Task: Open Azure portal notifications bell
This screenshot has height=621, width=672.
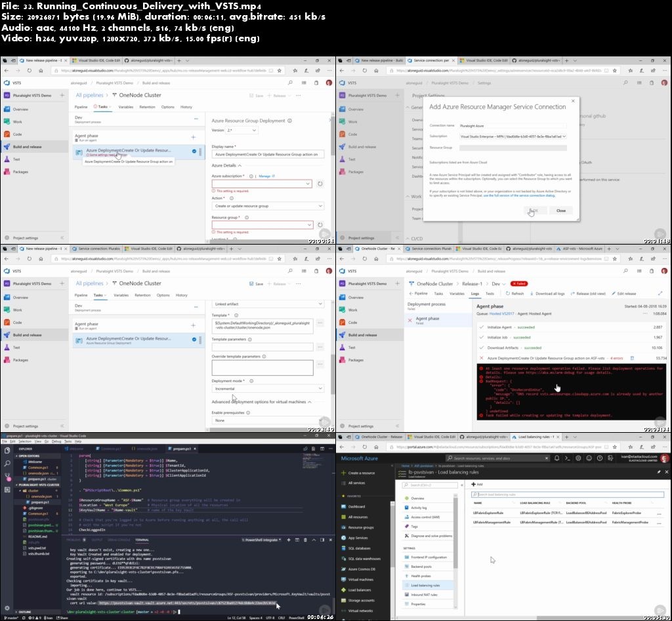Action: [x=556, y=458]
